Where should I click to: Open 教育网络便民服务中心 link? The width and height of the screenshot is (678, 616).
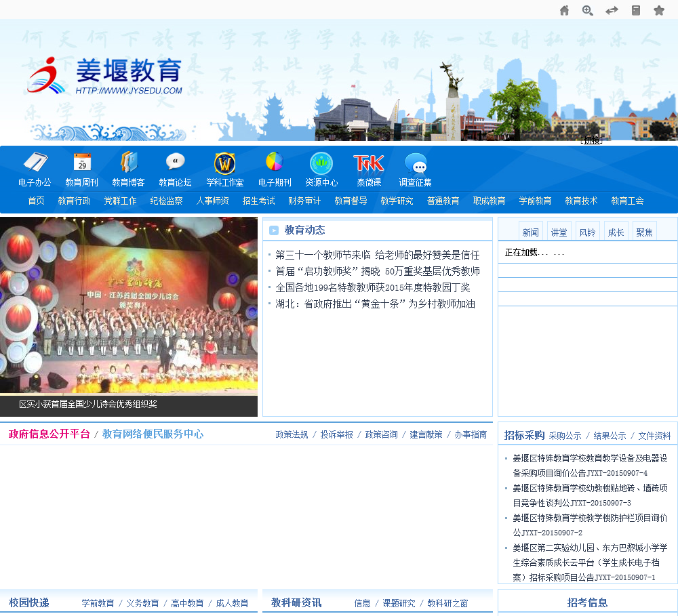click(x=153, y=434)
